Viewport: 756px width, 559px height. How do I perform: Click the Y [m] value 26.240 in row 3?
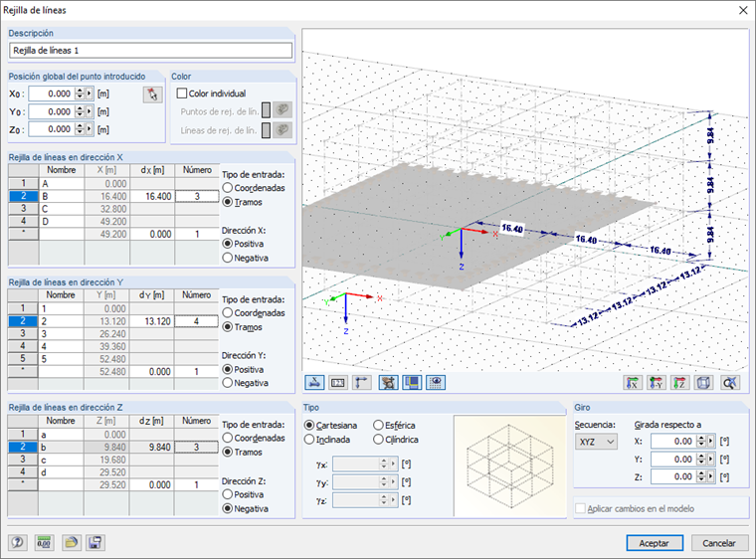(106, 334)
